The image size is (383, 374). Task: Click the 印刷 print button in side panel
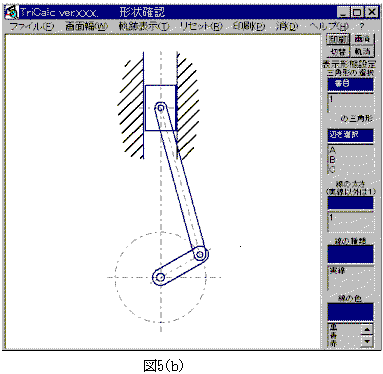click(337, 39)
